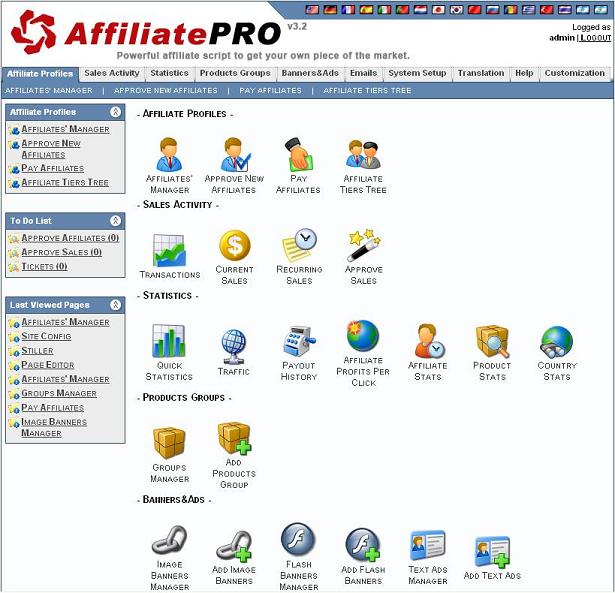Open the Pay Affiliates hand-with-cash icon
Viewport: 615px width, 593px height.
click(299, 155)
